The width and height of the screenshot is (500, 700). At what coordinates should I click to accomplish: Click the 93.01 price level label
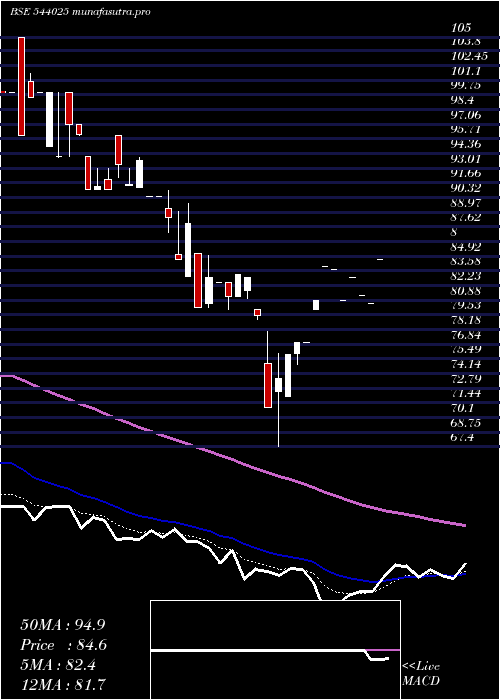[x=466, y=159]
